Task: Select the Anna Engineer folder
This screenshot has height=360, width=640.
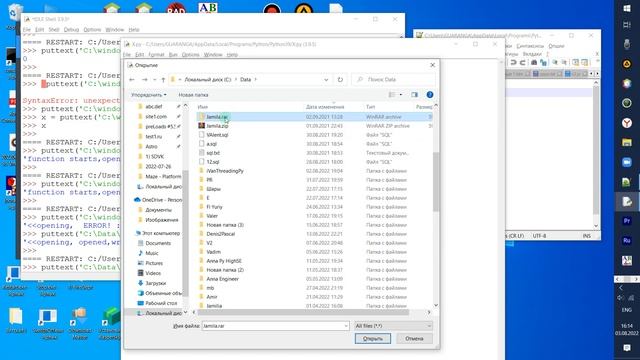Action: click(222, 279)
